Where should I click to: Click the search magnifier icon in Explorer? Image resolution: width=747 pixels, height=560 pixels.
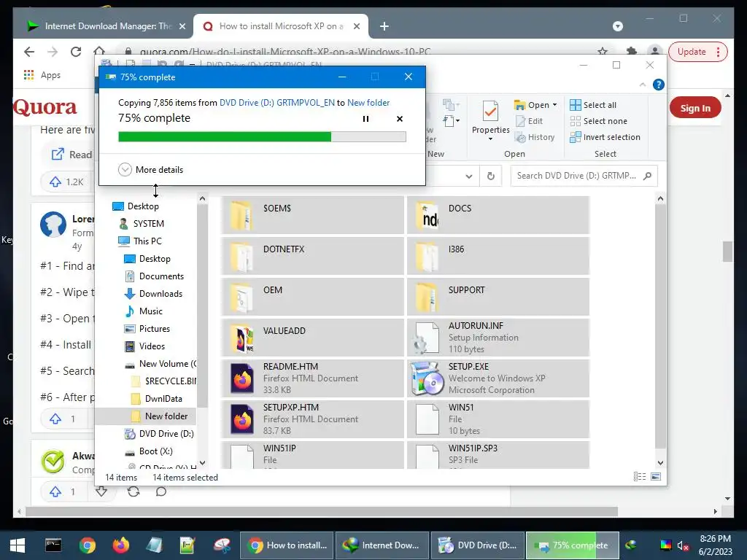[647, 176]
